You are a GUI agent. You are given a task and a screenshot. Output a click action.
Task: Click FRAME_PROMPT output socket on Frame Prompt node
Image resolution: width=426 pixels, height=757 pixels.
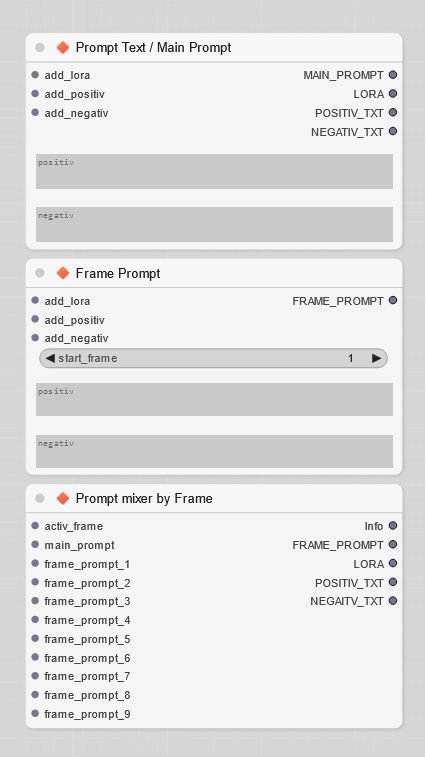393,300
